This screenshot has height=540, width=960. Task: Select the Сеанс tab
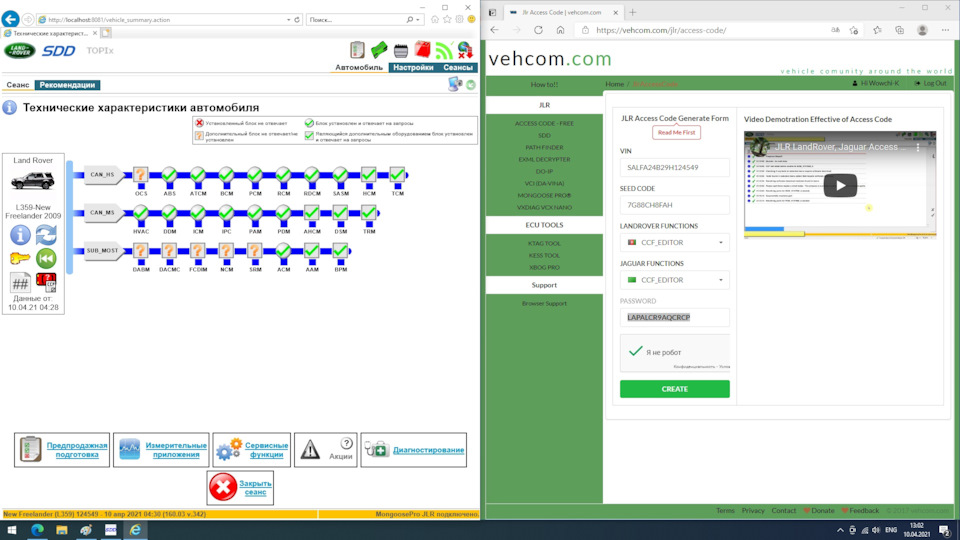point(18,85)
